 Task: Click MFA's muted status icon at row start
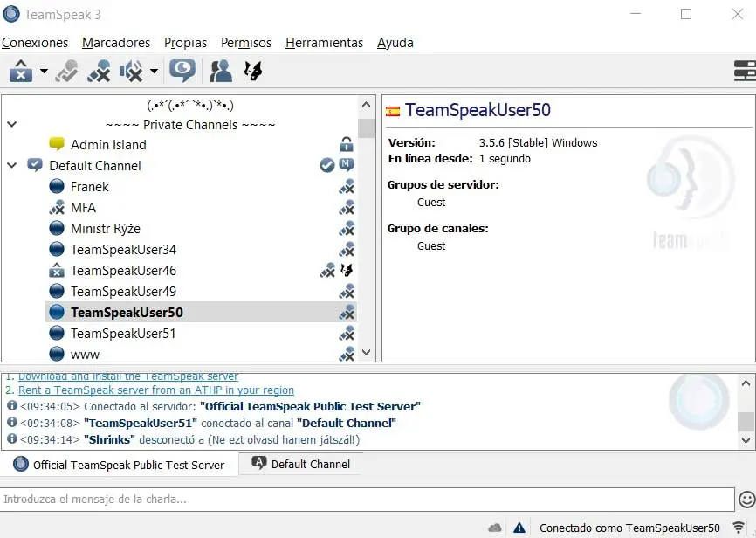[x=57, y=208]
